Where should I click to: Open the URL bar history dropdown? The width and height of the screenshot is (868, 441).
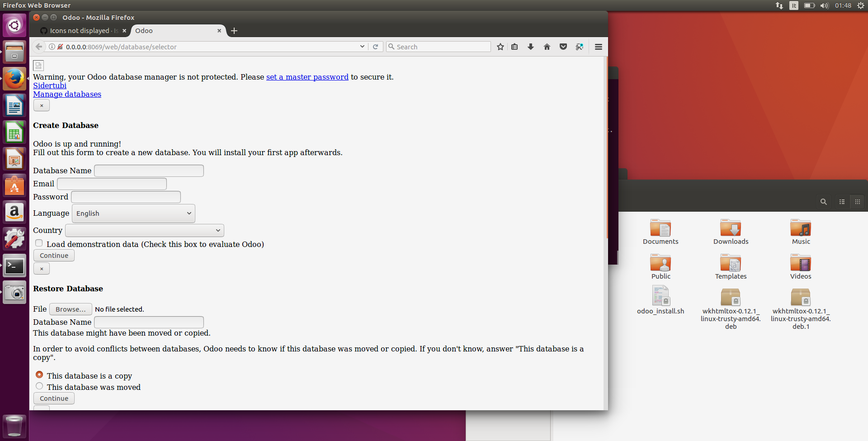pyautogui.click(x=362, y=47)
